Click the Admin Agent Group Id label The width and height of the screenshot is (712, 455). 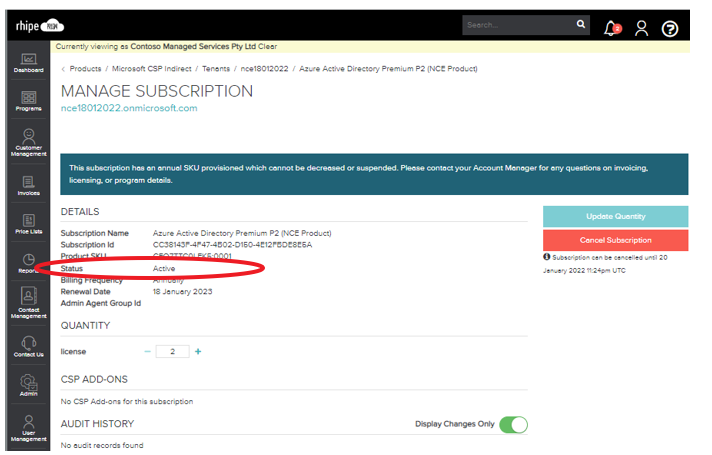point(101,303)
